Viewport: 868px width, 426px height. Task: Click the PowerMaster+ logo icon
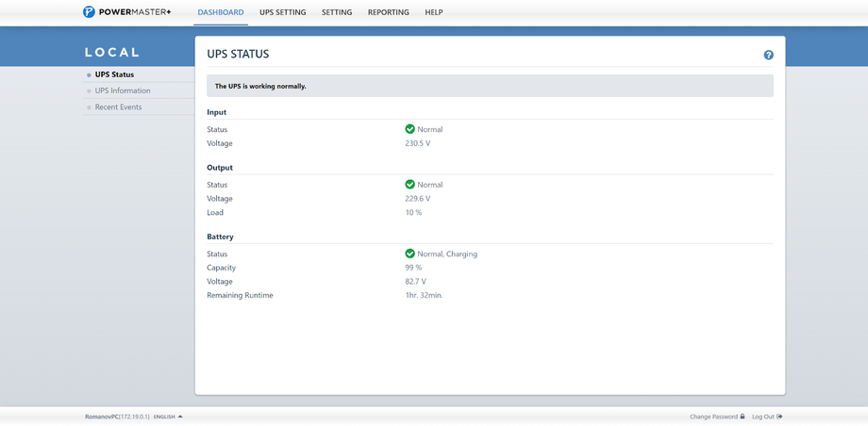click(89, 12)
